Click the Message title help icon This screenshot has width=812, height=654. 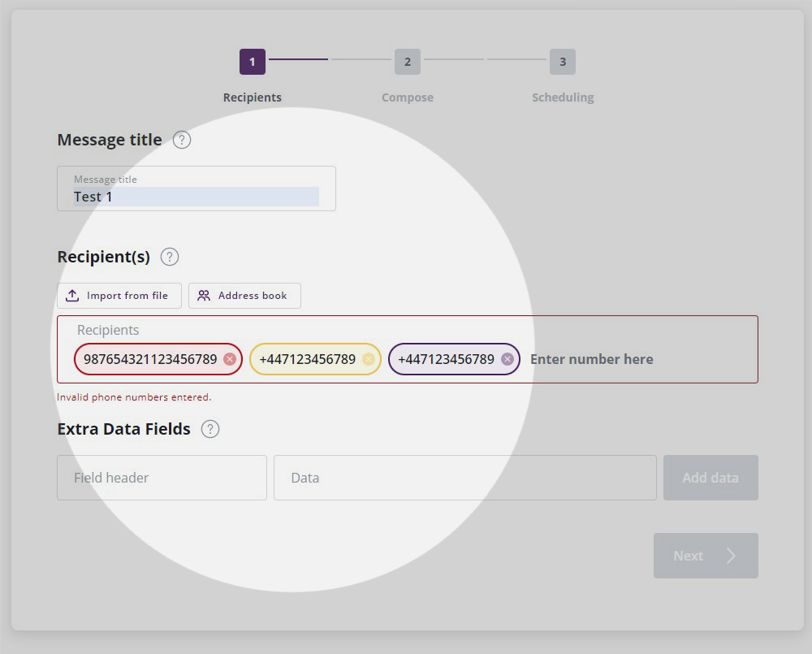pos(182,140)
